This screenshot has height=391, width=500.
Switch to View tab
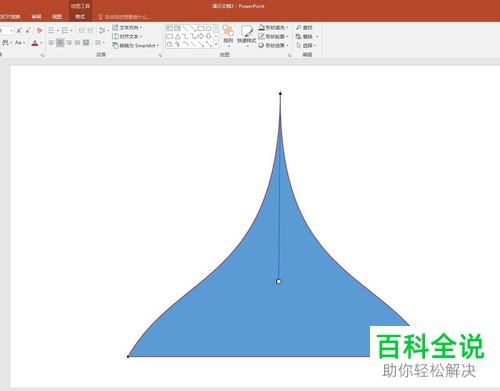coord(57,17)
